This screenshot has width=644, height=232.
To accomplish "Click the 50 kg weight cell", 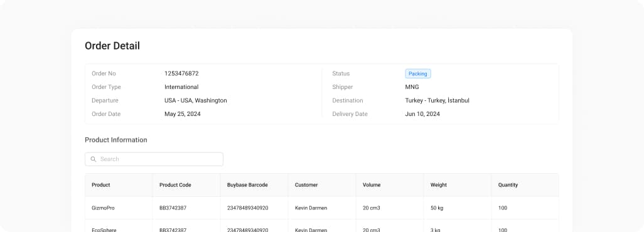I will point(437,208).
